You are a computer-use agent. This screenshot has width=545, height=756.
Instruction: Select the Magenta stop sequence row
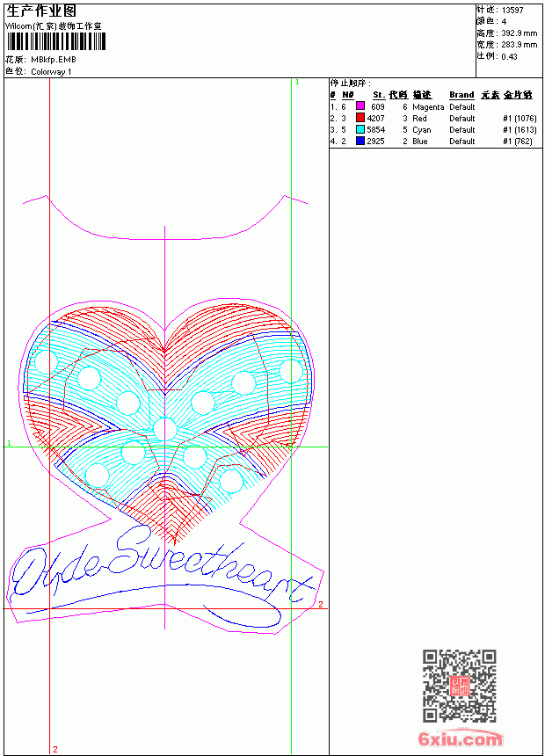(433, 106)
